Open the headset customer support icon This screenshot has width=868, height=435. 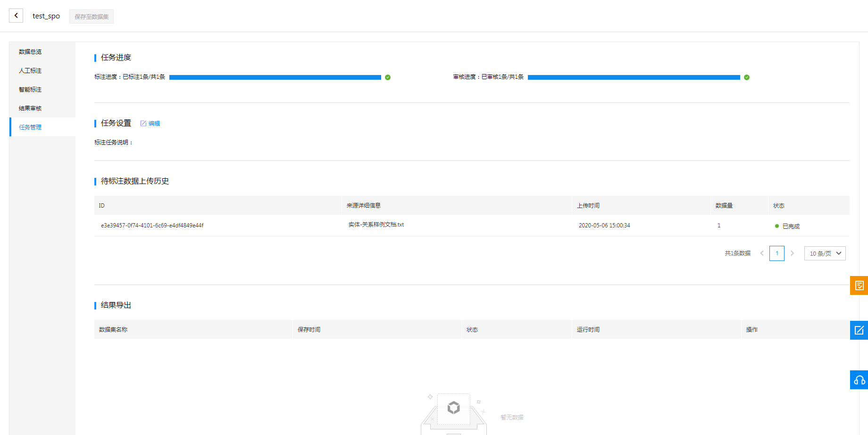[859, 380]
